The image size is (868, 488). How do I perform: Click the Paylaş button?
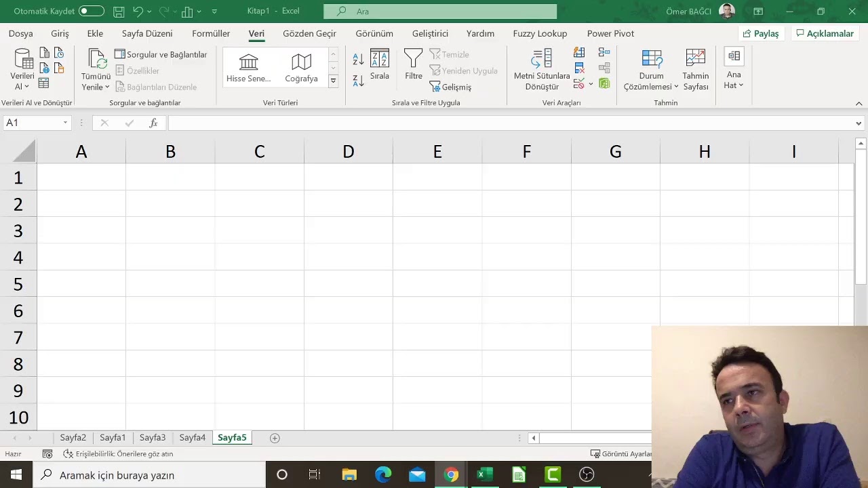pyautogui.click(x=760, y=33)
